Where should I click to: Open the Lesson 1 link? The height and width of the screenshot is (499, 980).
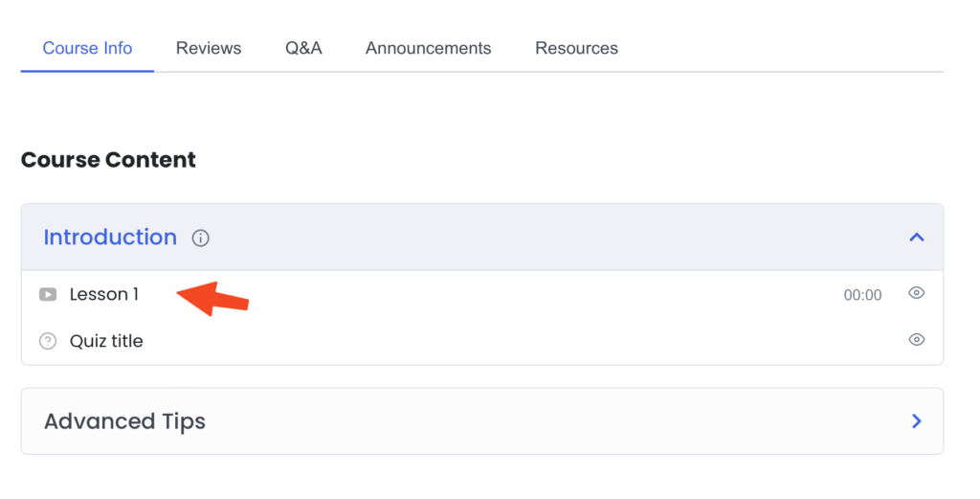(x=103, y=295)
